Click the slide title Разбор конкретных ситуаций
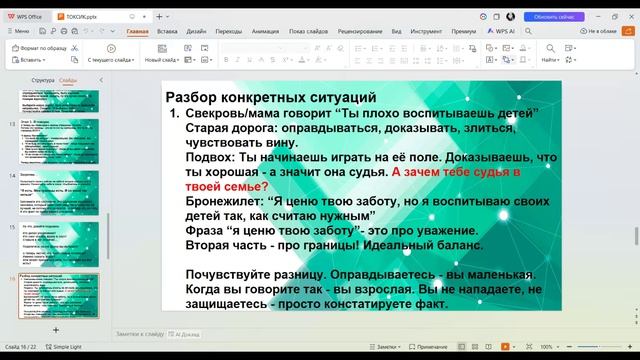640x360 pixels. (271, 97)
